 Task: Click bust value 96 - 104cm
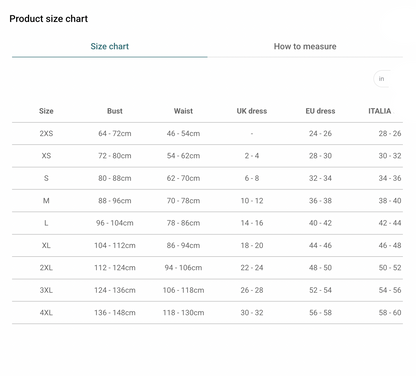coord(115,223)
